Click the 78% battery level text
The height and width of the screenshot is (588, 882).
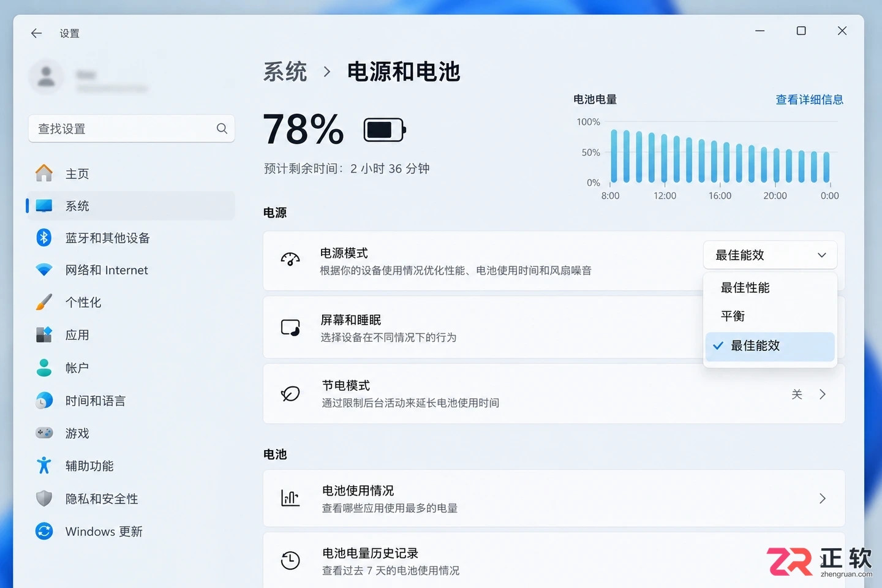(304, 130)
